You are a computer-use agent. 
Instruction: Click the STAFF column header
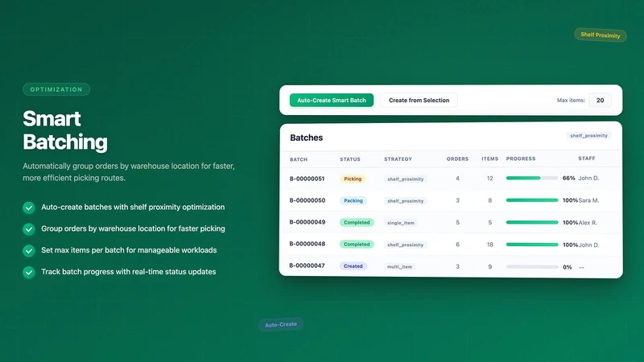pos(587,158)
